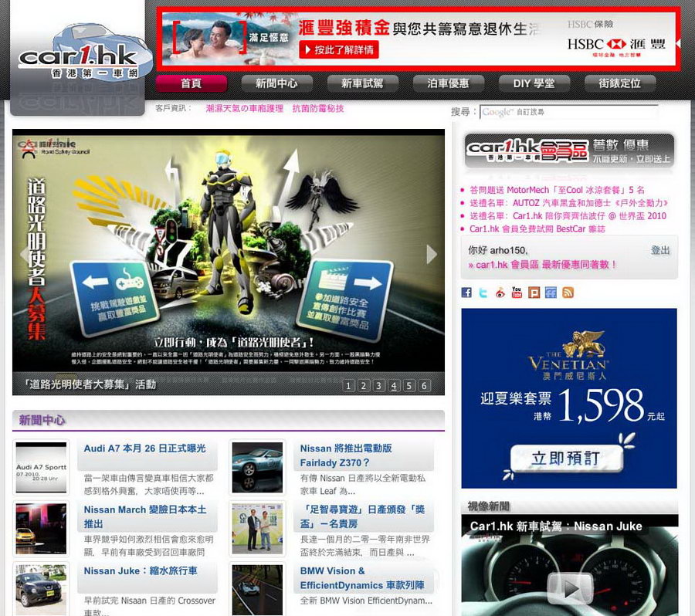Image resolution: width=695 pixels, height=616 pixels.
Task: Jump to slide 3 in carousel
Action: click(x=378, y=385)
